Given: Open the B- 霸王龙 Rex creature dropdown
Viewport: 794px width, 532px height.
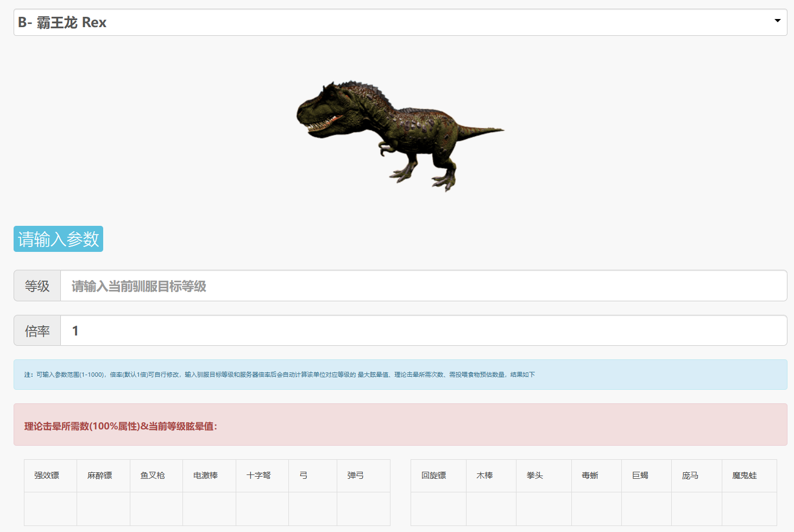Looking at the screenshot, I should tap(400, 22).
